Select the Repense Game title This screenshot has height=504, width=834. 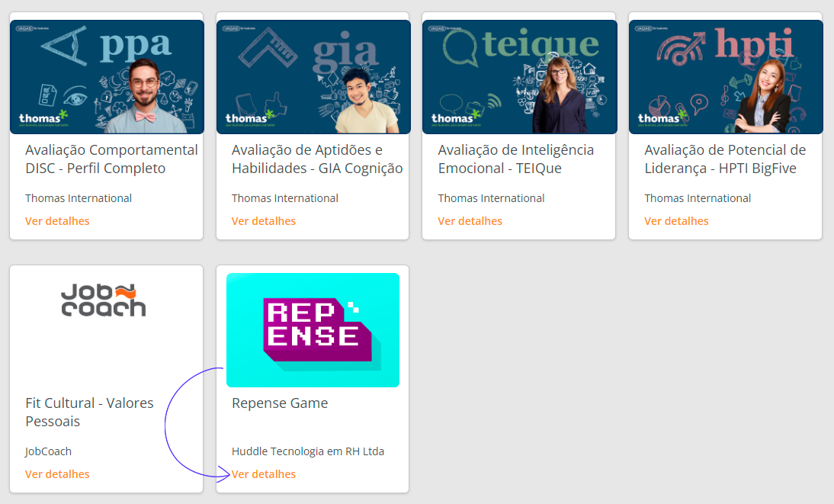point(280,403)
